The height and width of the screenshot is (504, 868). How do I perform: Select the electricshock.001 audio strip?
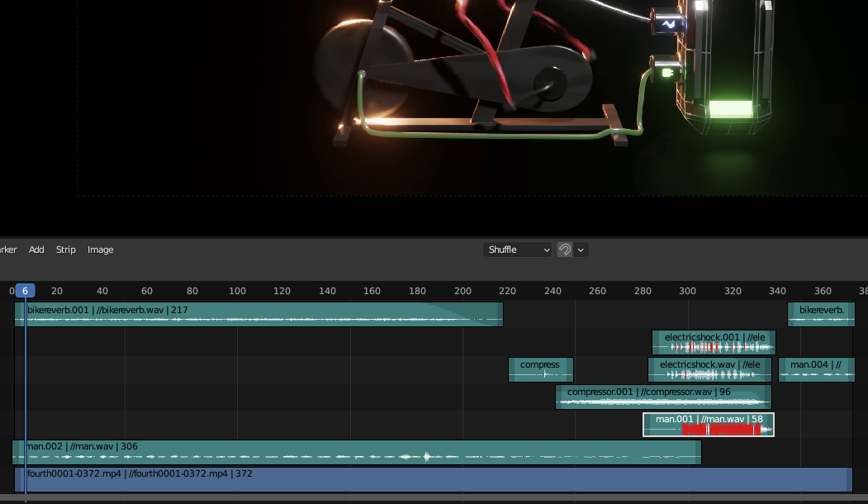tap(714, 342)
